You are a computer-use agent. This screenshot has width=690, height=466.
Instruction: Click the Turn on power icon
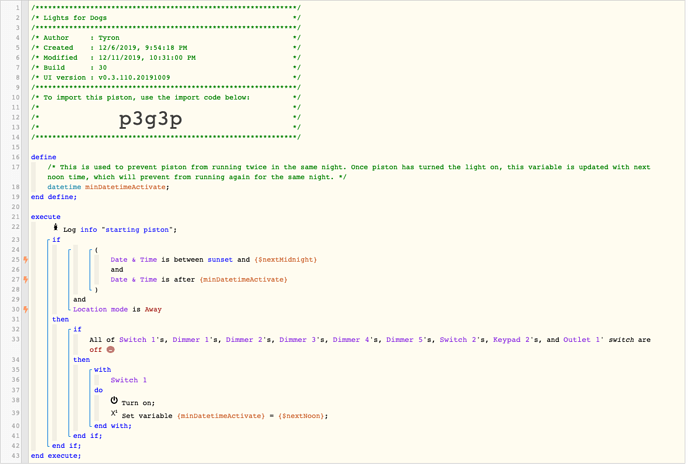coord(114,400)
